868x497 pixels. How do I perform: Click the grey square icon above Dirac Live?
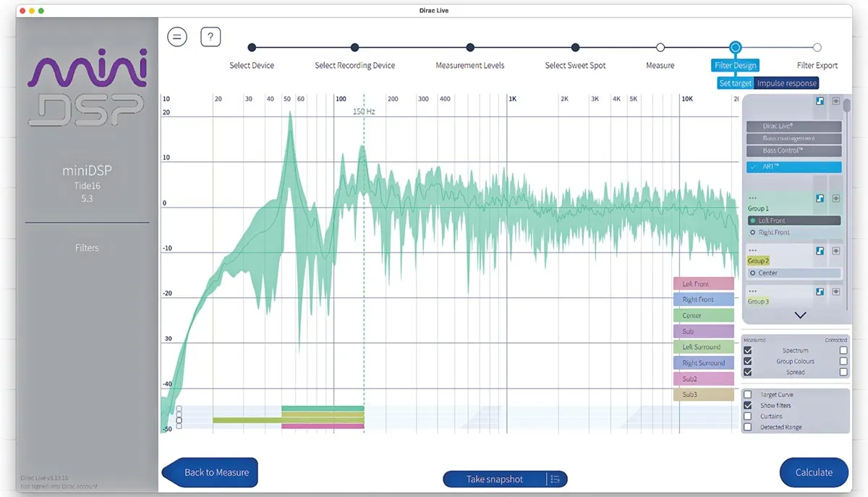point(836,102)
